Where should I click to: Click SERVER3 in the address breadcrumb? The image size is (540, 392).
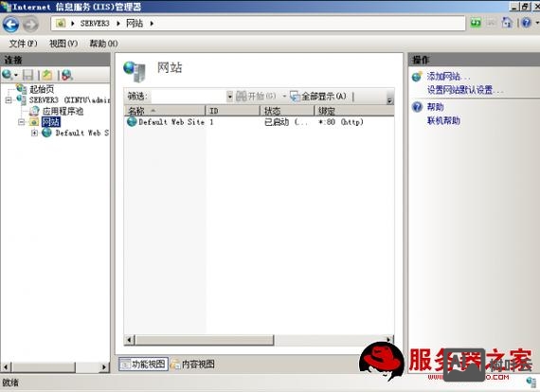95,24
